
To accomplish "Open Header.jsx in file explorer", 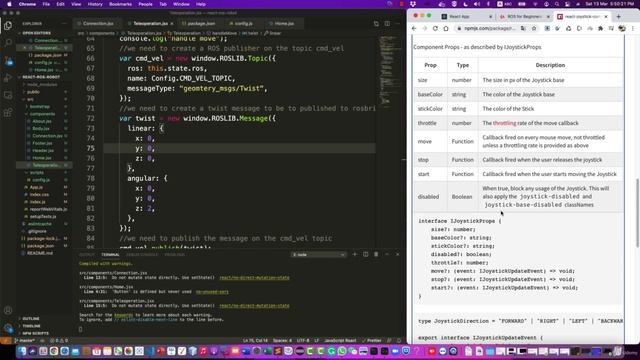I will click(42, 151).
